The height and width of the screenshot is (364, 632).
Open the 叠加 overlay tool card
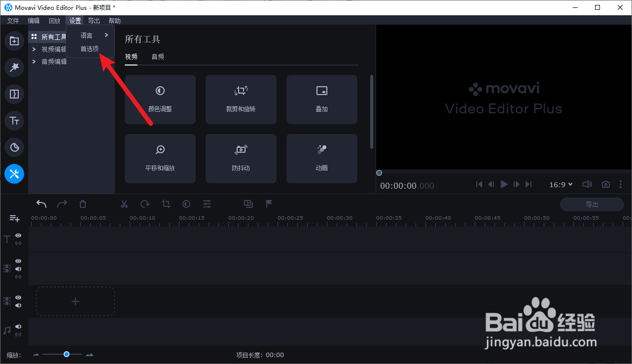point(322,99)
